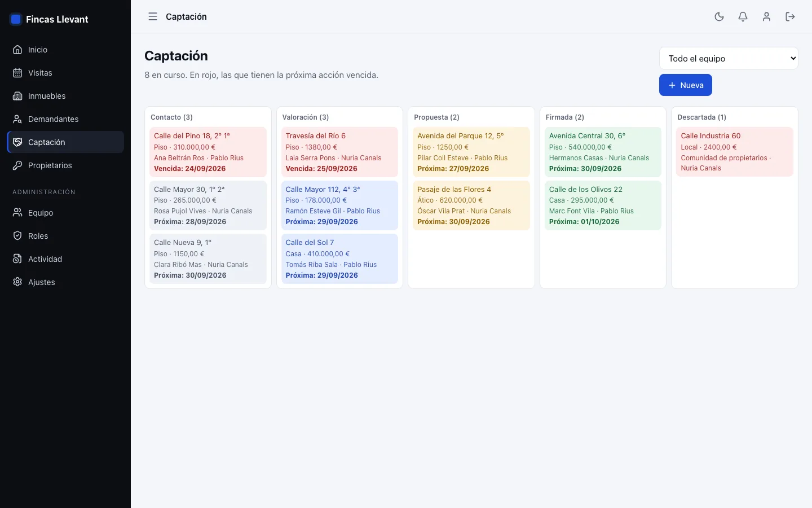Click the Inicio house icon

17,50
